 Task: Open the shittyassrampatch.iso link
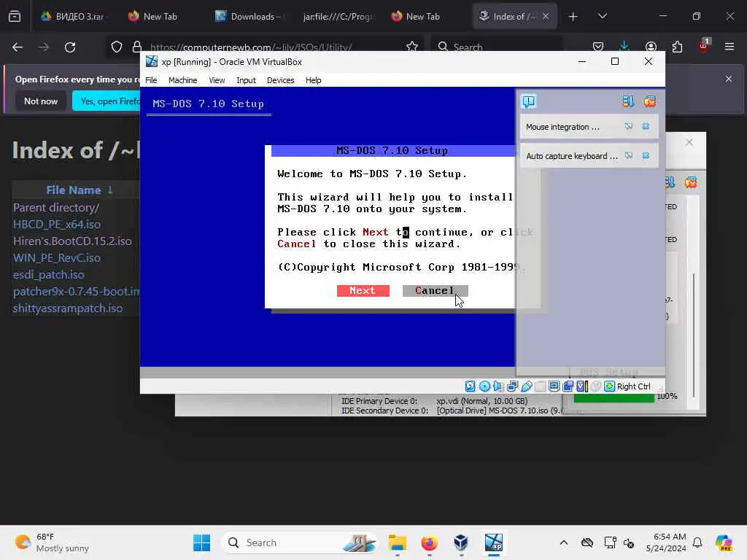[68, 308]
